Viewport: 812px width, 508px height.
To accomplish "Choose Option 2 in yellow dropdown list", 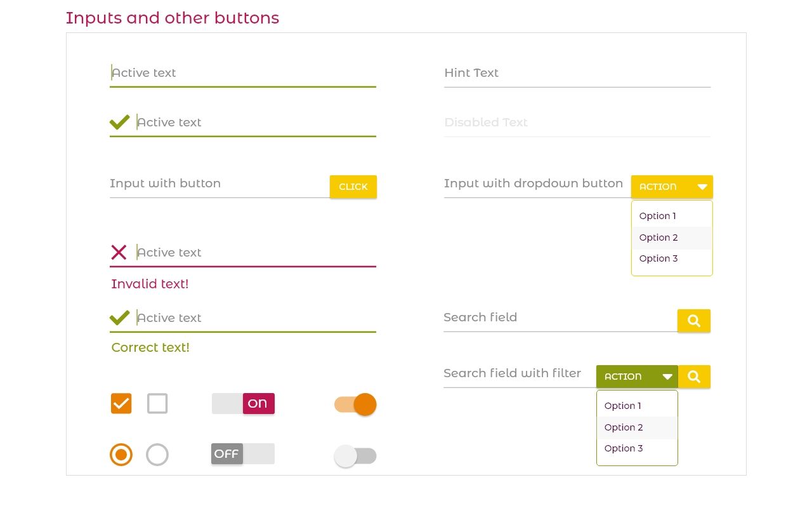I will pos(658,237).
